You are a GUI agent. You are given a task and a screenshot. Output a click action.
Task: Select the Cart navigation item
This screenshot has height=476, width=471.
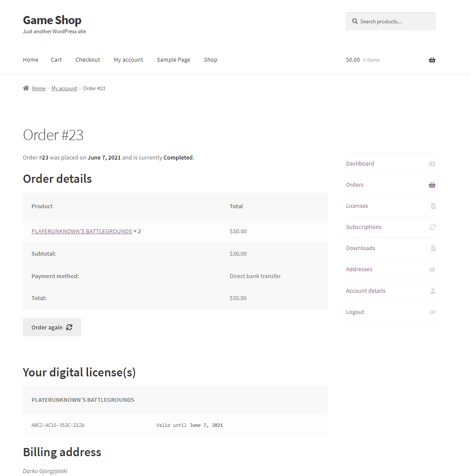click(56, 60)
